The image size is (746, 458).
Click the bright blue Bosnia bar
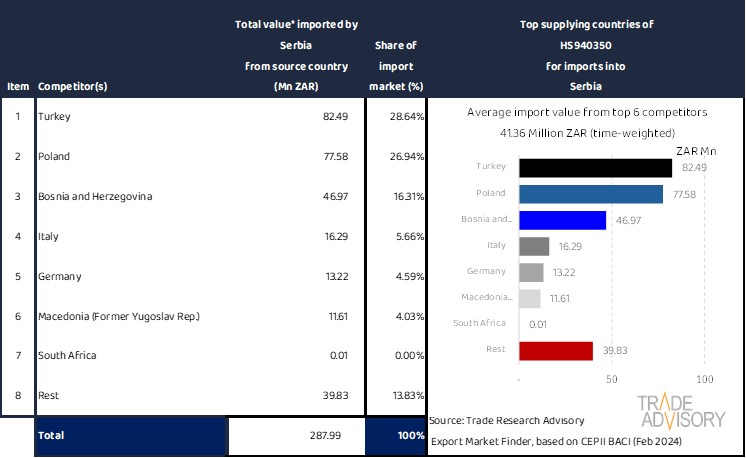pos(563,220)
